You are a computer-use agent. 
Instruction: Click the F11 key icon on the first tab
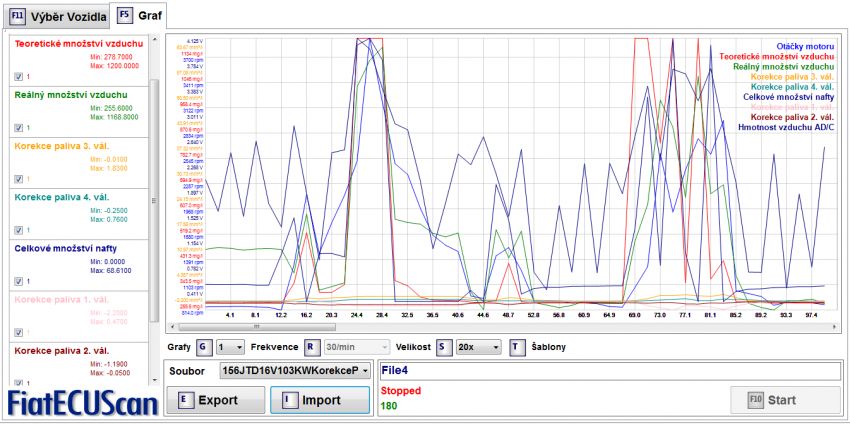(17, 15)
